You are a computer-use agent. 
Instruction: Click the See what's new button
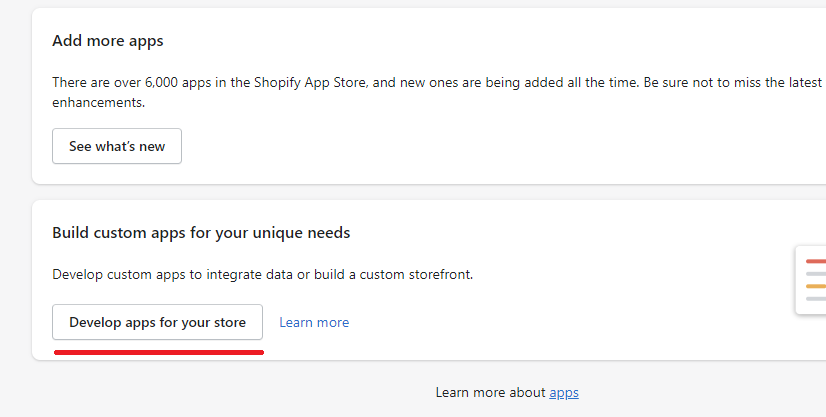click(x=117, y=146)
